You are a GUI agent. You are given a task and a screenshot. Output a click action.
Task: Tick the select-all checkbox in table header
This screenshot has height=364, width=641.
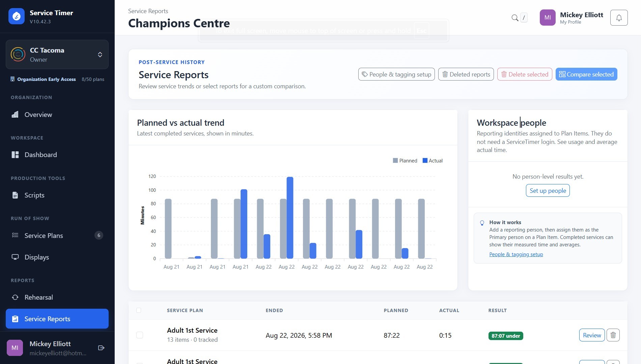(x=139, y=310)
